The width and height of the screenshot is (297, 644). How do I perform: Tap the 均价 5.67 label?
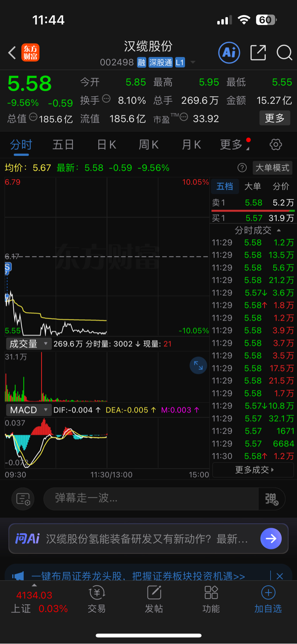point(28,168)
